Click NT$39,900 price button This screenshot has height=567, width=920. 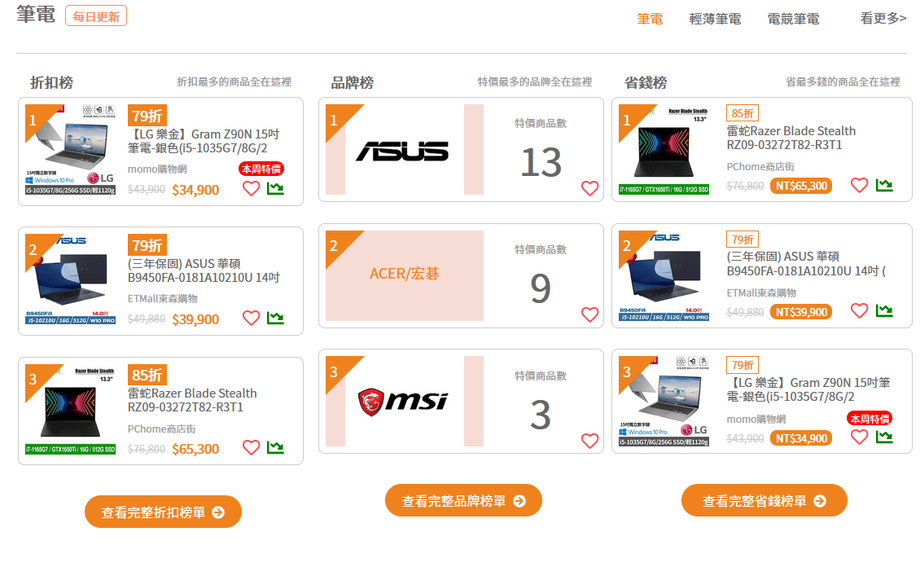point(801,312)
